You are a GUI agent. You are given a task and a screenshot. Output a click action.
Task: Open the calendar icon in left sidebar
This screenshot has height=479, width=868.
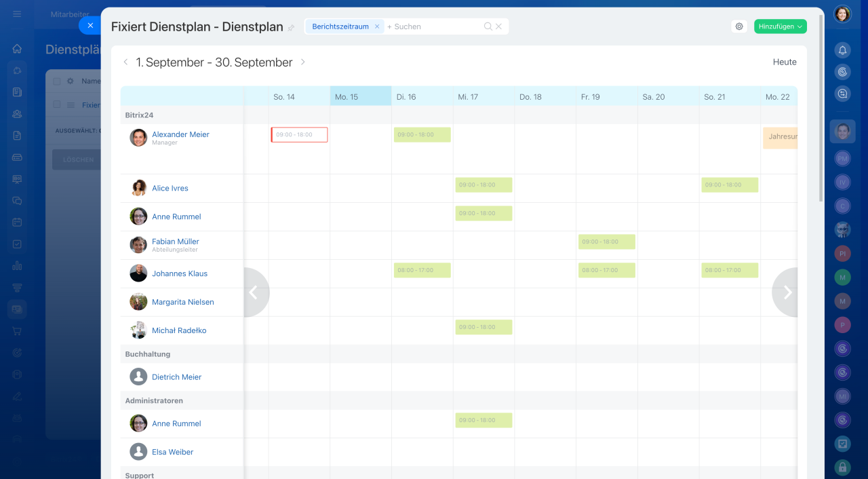pos(17,222)
